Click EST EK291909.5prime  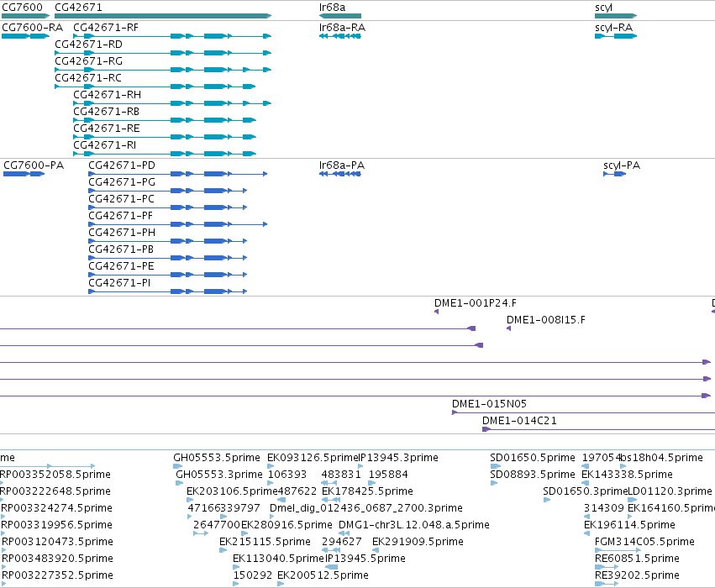coord(418,542)
